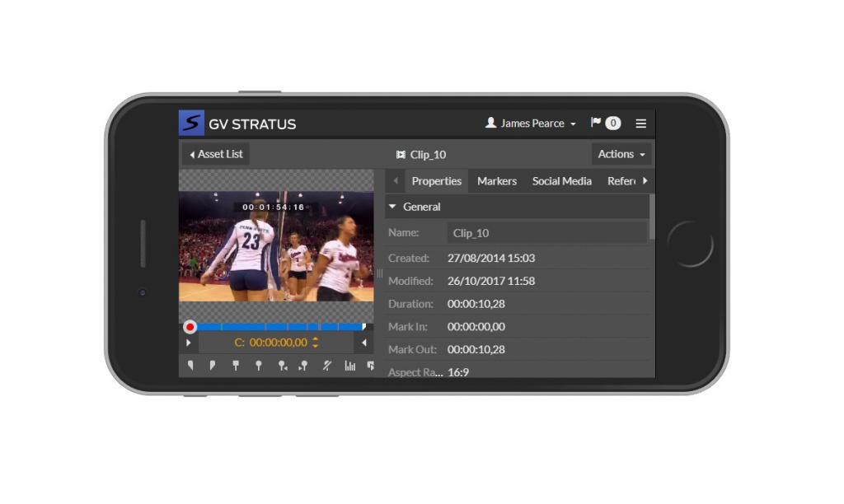Open the partly hidden References tab
Screen dimensions: 844x504
pos(621,181)
